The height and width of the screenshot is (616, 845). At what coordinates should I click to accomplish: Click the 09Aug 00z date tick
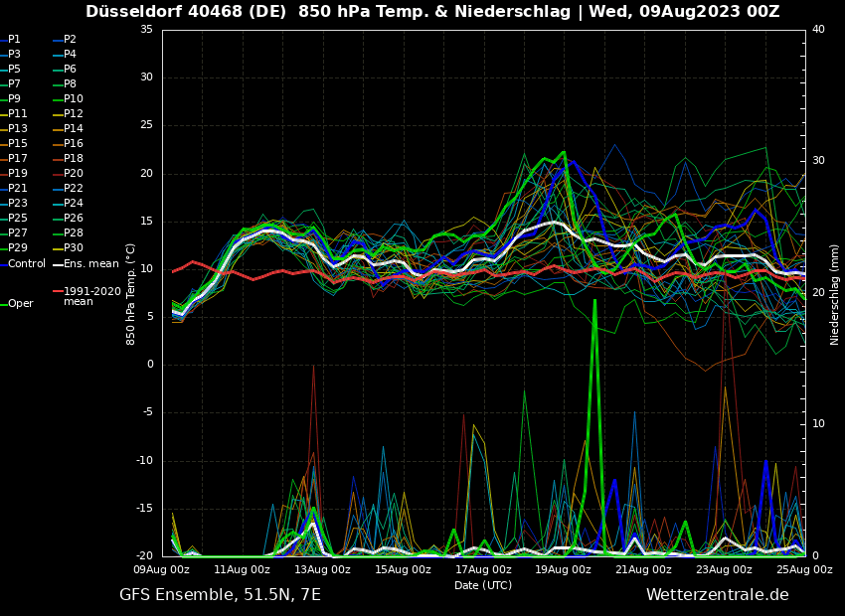[162, 570]
